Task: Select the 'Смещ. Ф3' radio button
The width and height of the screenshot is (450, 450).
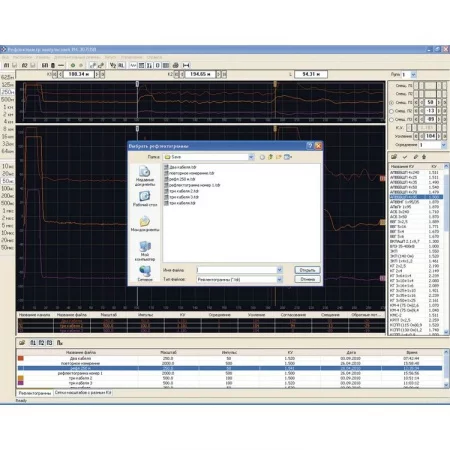Action: 391,120
